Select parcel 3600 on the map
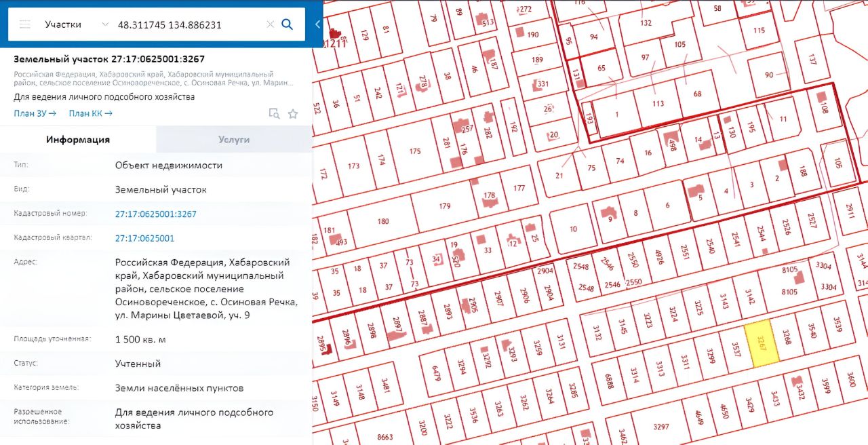Viewport: 868px width, 445px height. point(851,381)
